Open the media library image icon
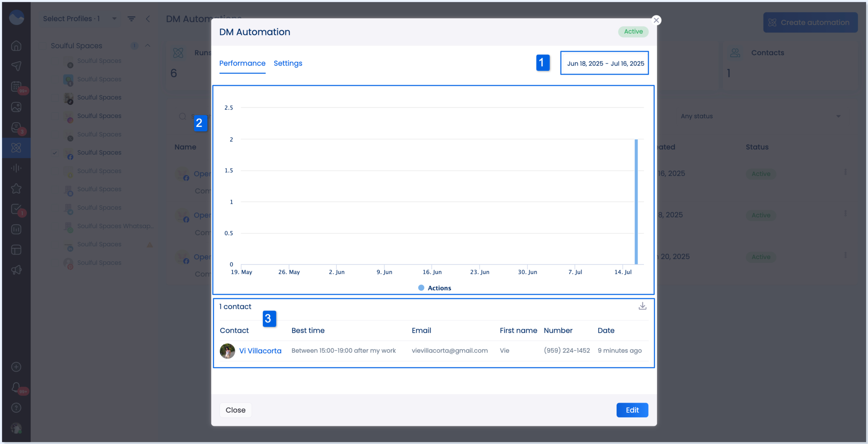The image size is (868, 444). tap(16, 107)
